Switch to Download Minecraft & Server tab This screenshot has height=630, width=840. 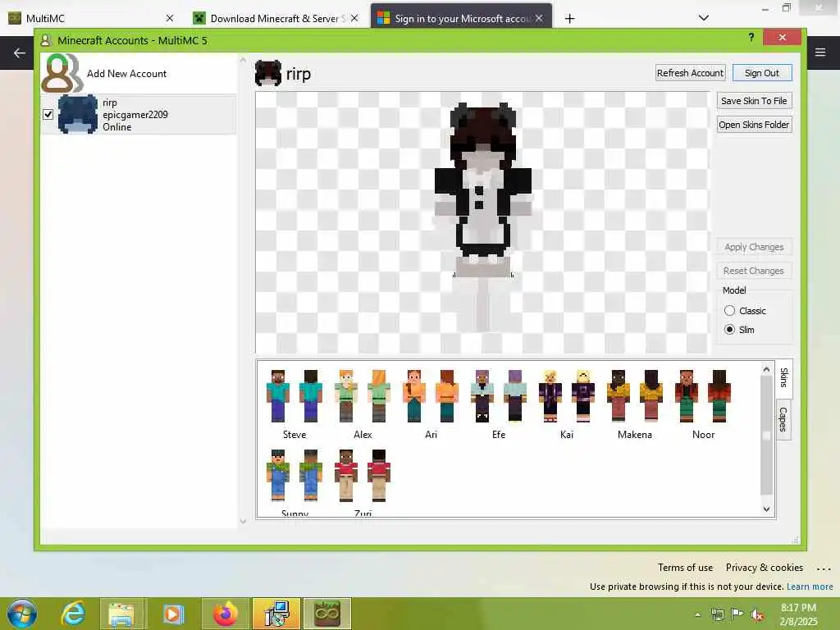274,18
